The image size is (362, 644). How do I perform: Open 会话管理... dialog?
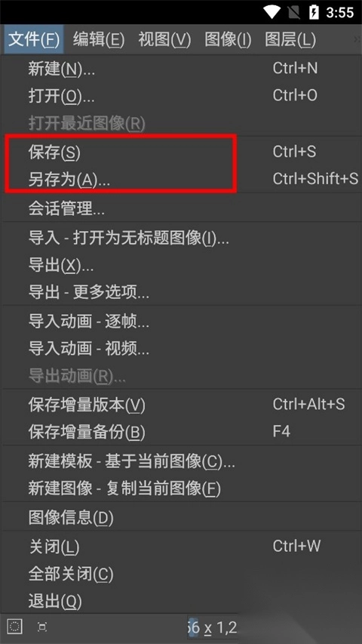[x=181, y=209]
